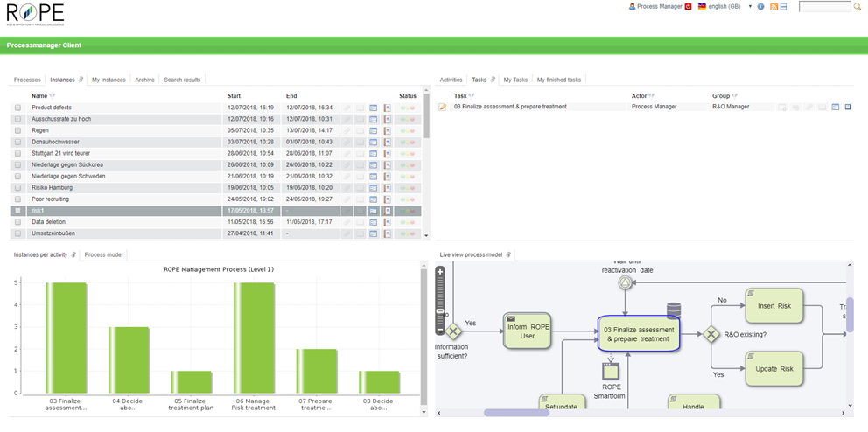Click the magnifier search icon top right
This screenshot has width=868, height=432.
[x=857, y=7]
